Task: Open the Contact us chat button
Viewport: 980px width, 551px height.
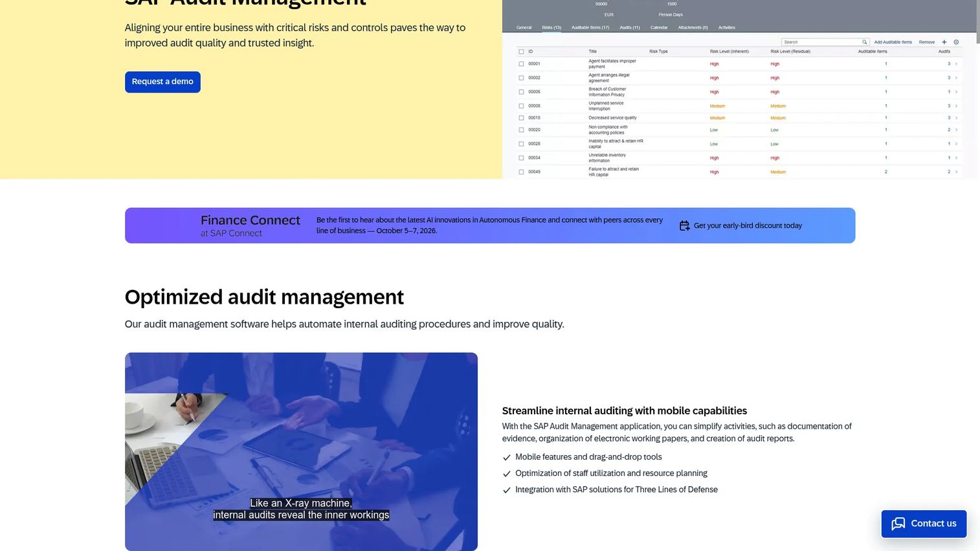Action: click(x=924, y=524)
